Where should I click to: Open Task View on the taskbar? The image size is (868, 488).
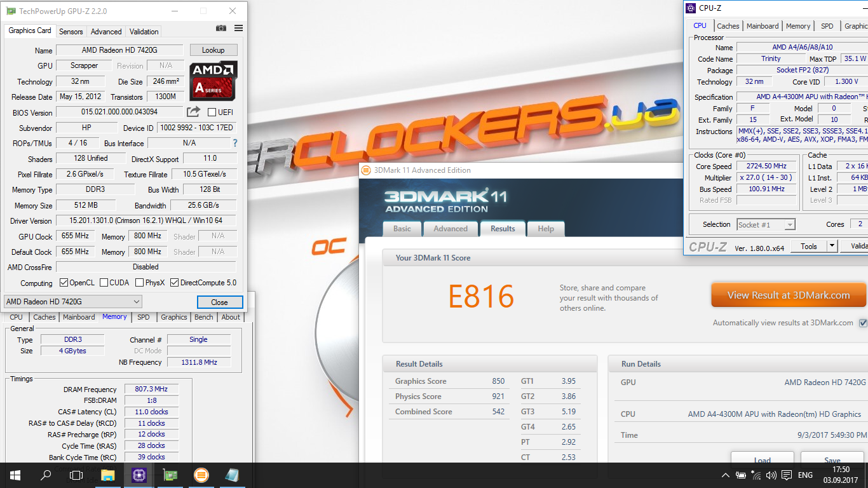[76, 475]
